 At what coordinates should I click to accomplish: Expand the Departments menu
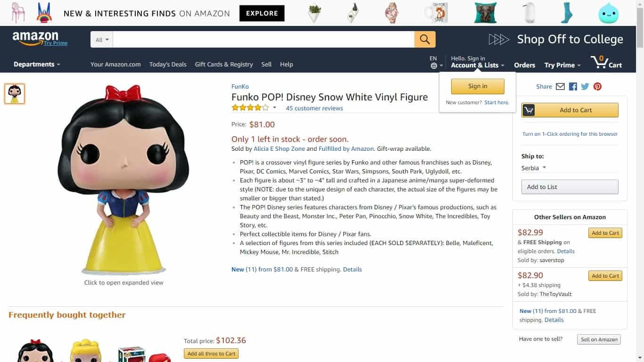[x=37, y=65]
